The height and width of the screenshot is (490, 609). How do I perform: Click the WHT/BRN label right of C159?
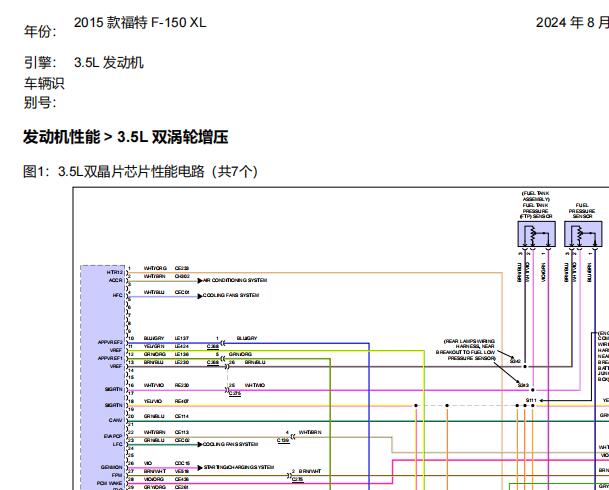click(310, 432)
